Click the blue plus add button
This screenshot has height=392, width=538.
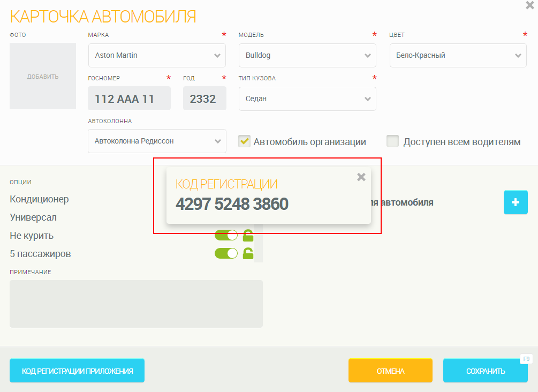coord(515,202)
